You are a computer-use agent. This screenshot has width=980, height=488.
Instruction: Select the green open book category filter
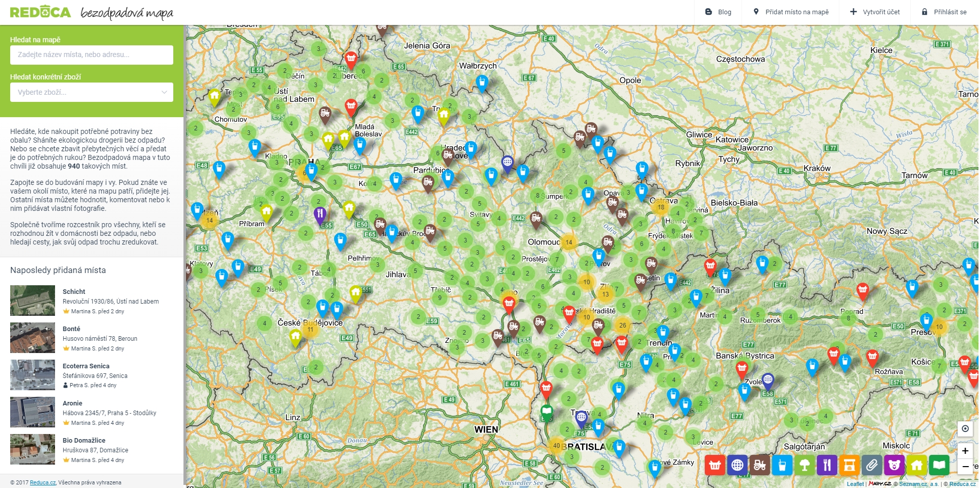coord(939,465)
